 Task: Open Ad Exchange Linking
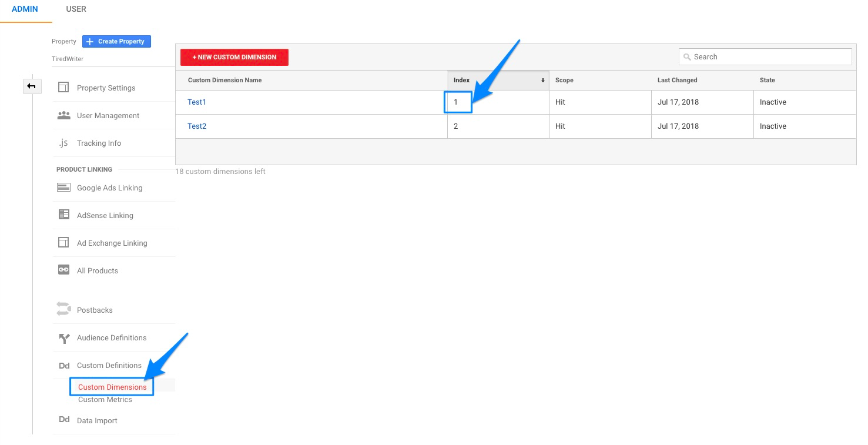click(112, 243)
